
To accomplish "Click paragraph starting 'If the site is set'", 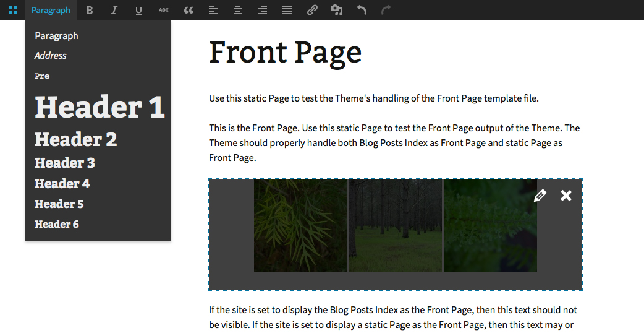I will 393,318.
